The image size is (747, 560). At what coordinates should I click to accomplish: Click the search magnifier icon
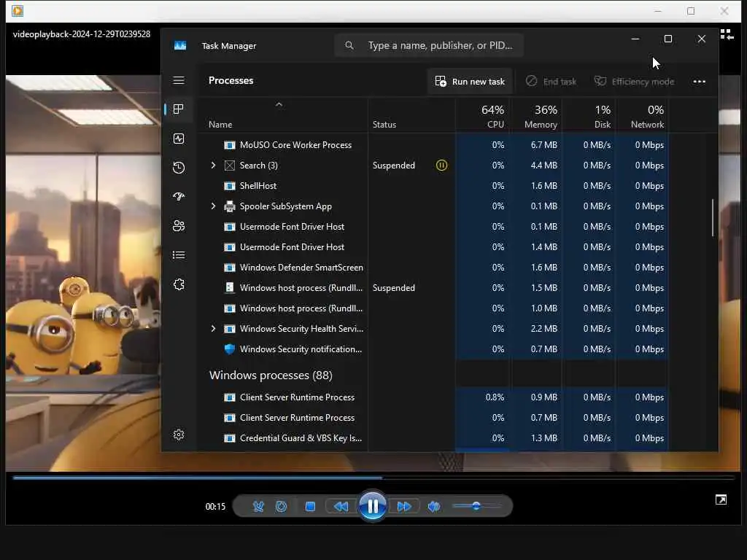click(349, 45)
